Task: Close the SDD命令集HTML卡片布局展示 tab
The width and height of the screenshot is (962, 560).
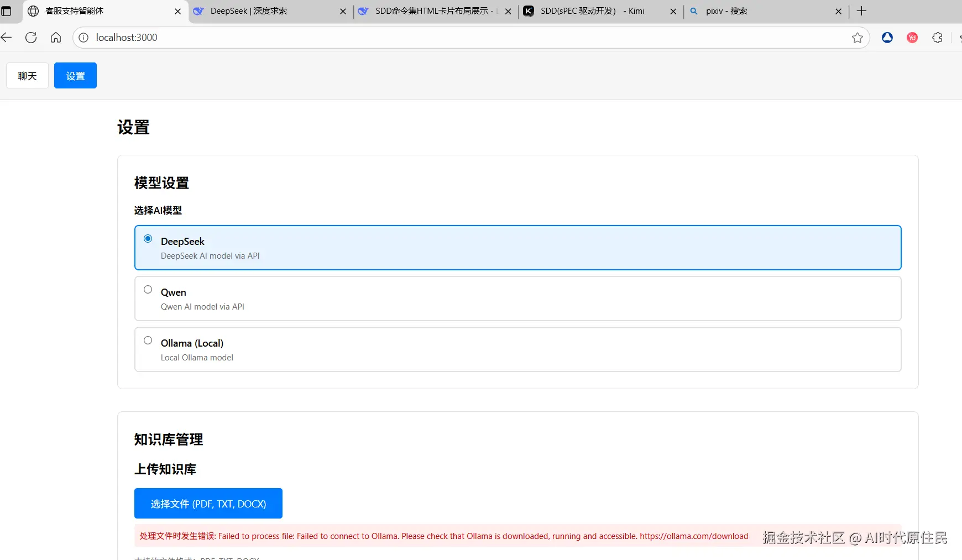Action: pyautogui.click(x=508, y=11)
